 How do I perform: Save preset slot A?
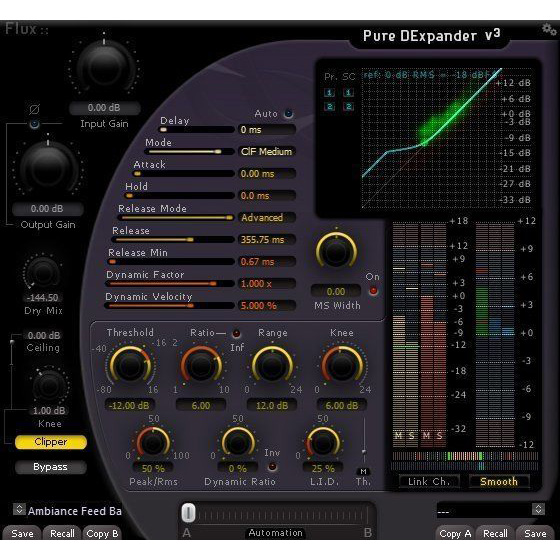(x=22, y=534)
